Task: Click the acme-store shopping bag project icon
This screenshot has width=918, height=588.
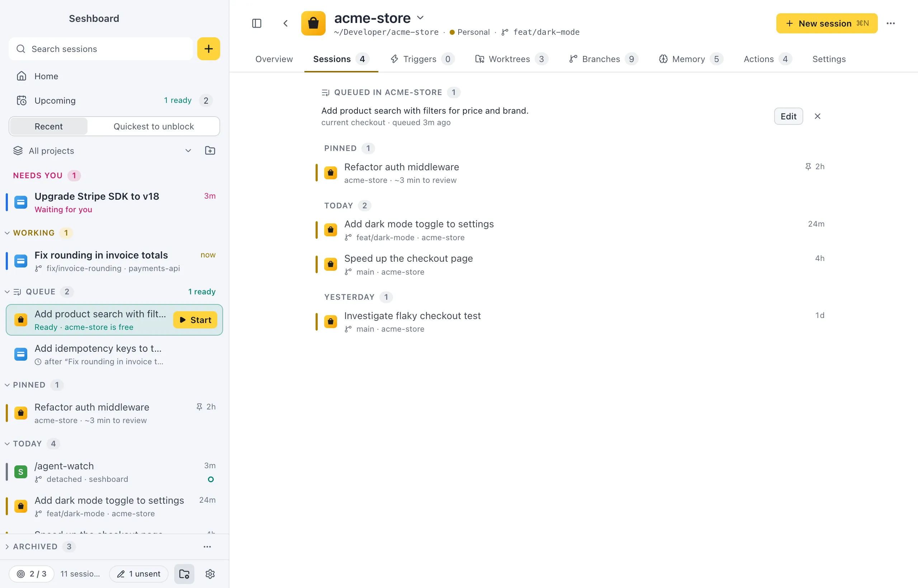Action: click(x=313, y=23)
